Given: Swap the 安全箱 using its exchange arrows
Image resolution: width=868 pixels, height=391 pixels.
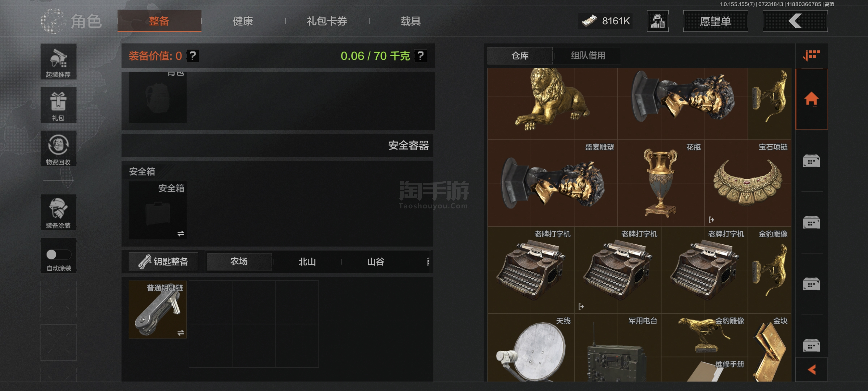Looking at the screenshot, I should [181, 234].
